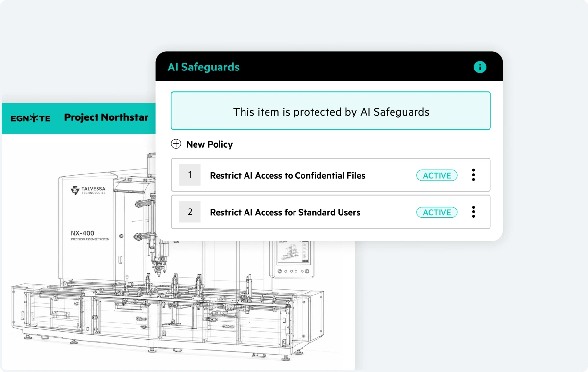Click the Project Northstar title
This screenshot has height=372, width=588.
(106, 117)
